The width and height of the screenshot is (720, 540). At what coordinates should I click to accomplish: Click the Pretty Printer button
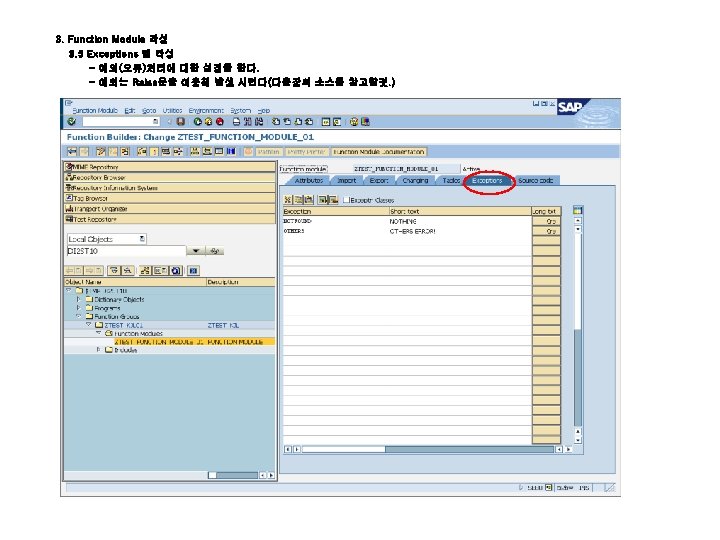307,152
